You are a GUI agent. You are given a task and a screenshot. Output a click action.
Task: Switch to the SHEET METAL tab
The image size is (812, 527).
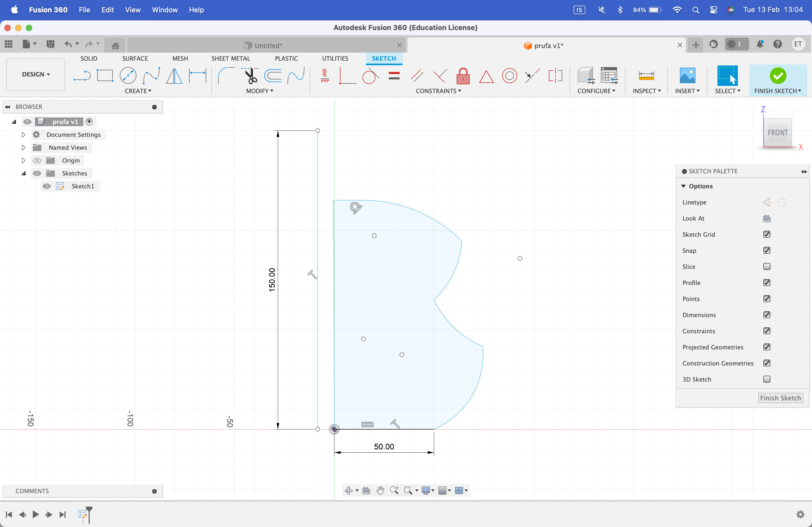coord(231,59)
